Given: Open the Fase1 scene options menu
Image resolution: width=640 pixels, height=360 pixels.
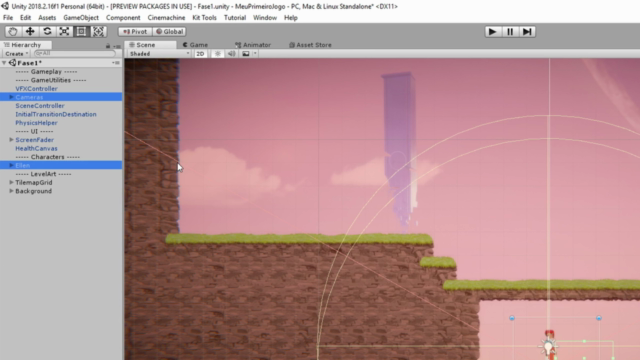Looking at the screenshot, I should click(x=116, y=63).
